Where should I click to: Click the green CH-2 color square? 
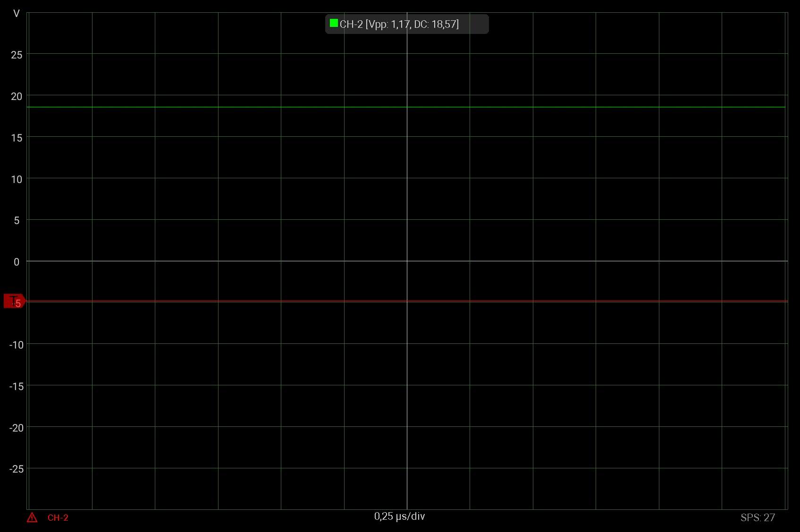coord(334,23)
